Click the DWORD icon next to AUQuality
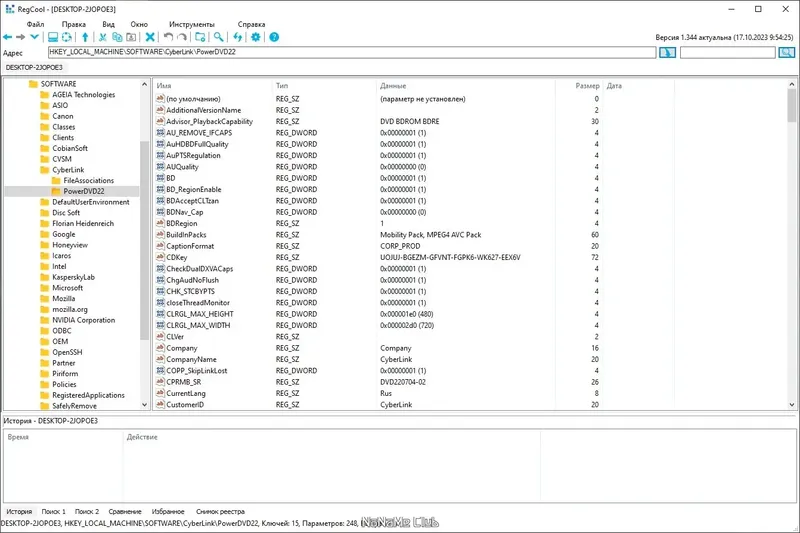800x533 pixels. coord(160,167)
